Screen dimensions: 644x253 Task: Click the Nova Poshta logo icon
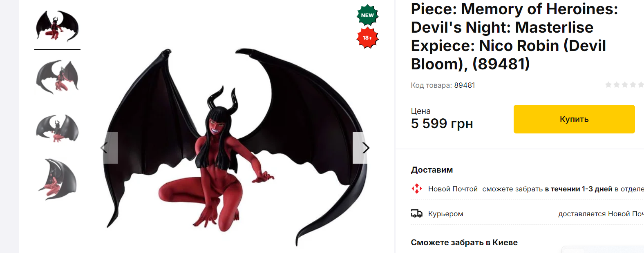point(416,189)
